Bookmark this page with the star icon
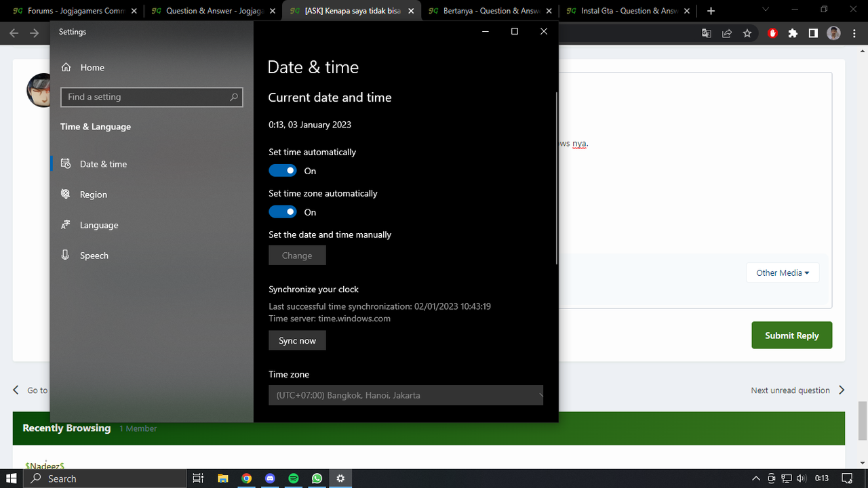This screenshot has width=868, height=488. tap(747, 33)
